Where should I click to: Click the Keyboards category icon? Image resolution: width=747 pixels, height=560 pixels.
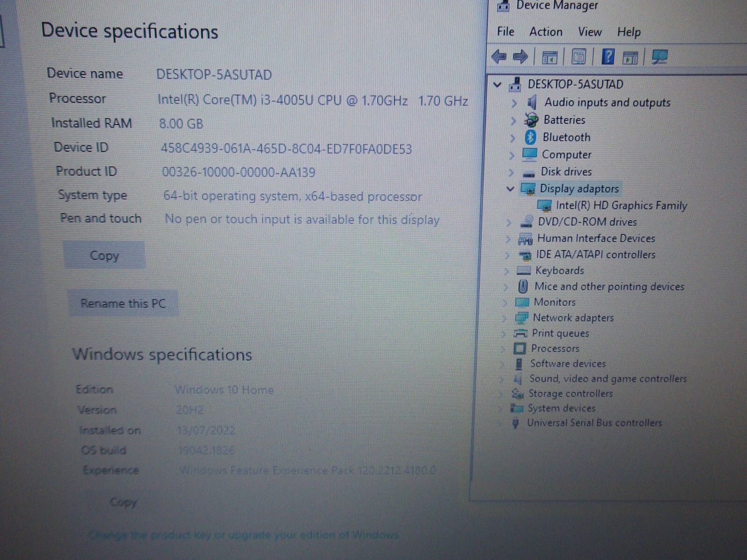pyautogui.click(x=524, y=271)
